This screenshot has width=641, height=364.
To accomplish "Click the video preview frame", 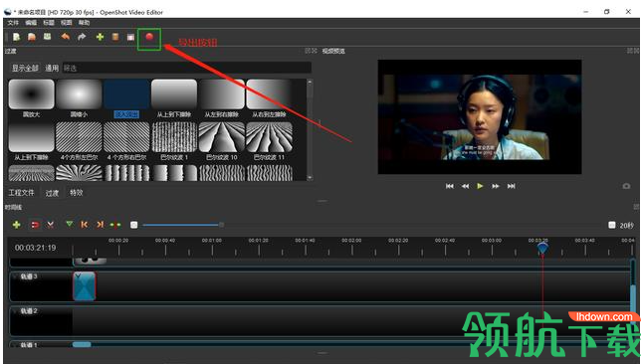I will pyautogui.click(x=480, y=116).
